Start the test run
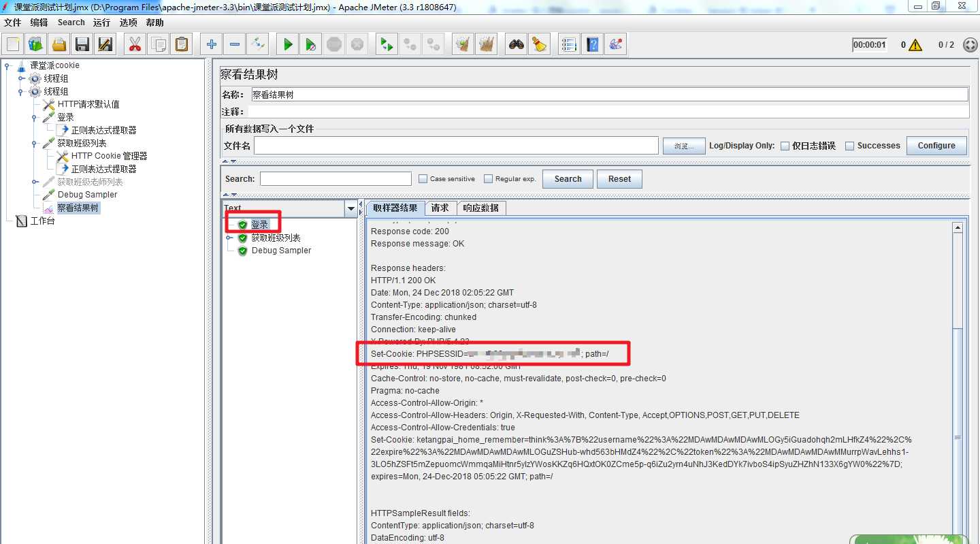Screen dimensions: 980x544 click(288, 44)
